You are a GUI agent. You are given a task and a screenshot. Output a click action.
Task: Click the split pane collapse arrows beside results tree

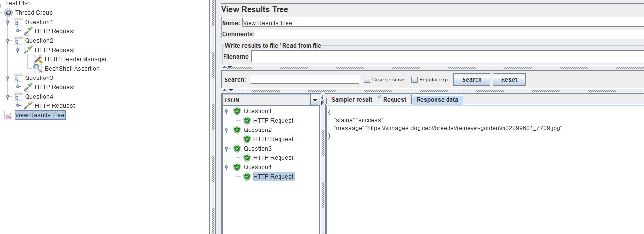point(322,100)
